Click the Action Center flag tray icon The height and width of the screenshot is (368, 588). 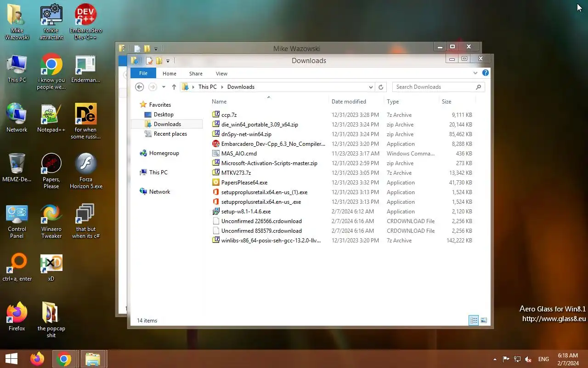coord(506,359)
